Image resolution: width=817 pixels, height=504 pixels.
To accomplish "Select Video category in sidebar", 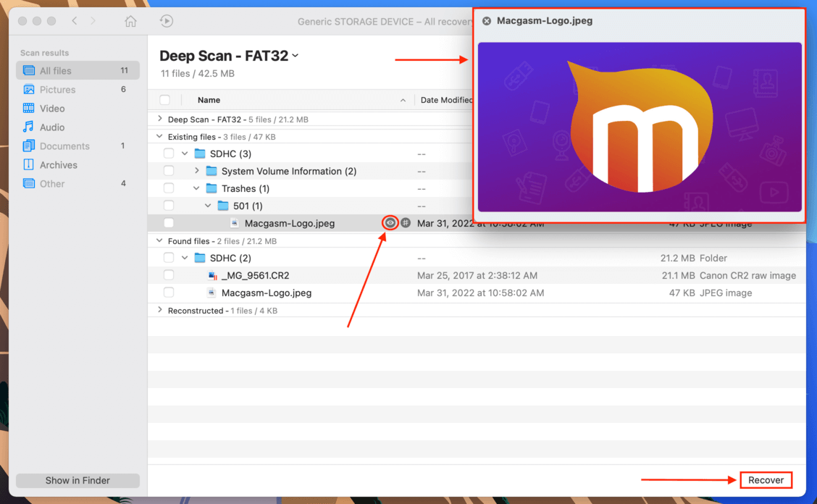I will (77, 109).
